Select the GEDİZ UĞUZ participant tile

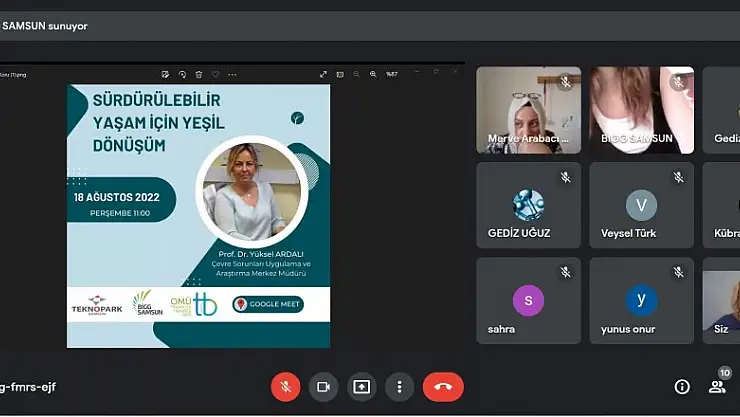(x=528, y=205)
